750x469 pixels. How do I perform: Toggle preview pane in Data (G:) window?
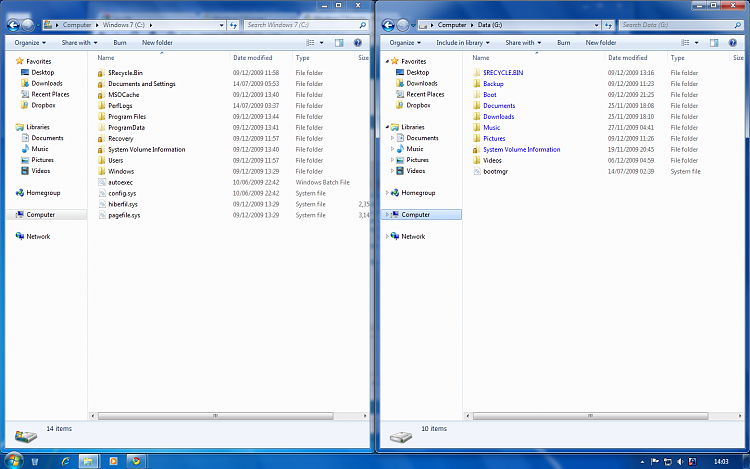pos(714,43)
